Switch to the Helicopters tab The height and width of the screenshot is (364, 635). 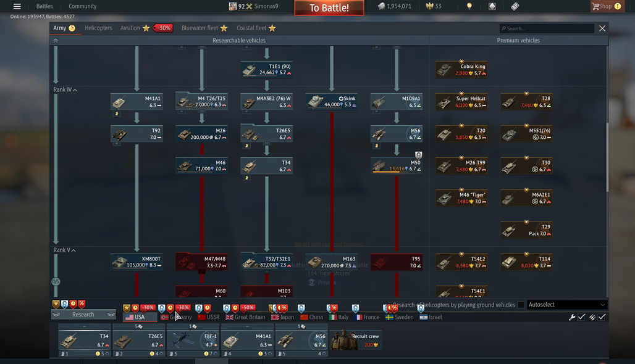tap(98, 28)
